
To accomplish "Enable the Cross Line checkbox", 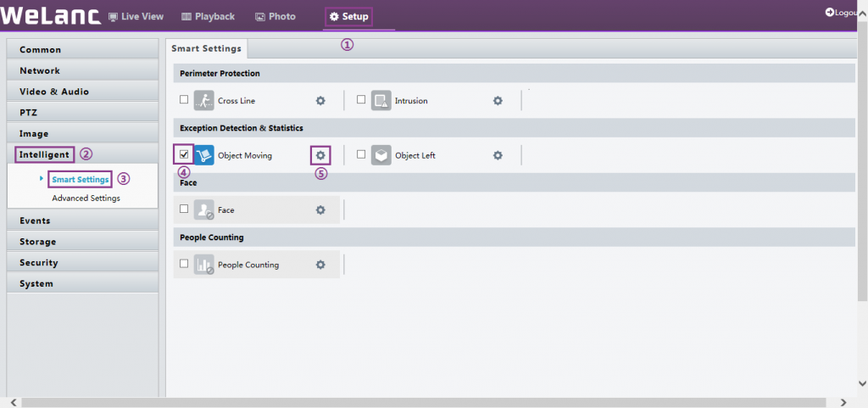I will coord(184,99).
